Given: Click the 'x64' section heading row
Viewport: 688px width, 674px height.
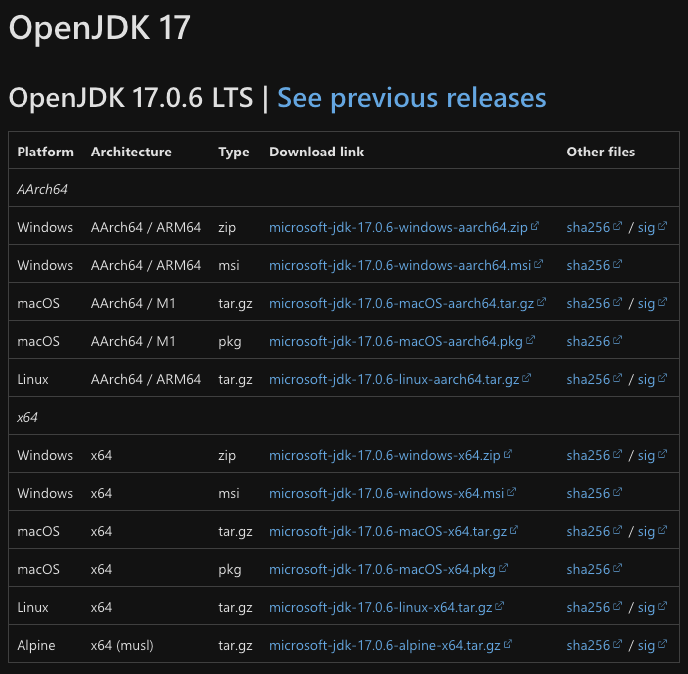Looking at the screenshot, I should [x=344, y=416].
